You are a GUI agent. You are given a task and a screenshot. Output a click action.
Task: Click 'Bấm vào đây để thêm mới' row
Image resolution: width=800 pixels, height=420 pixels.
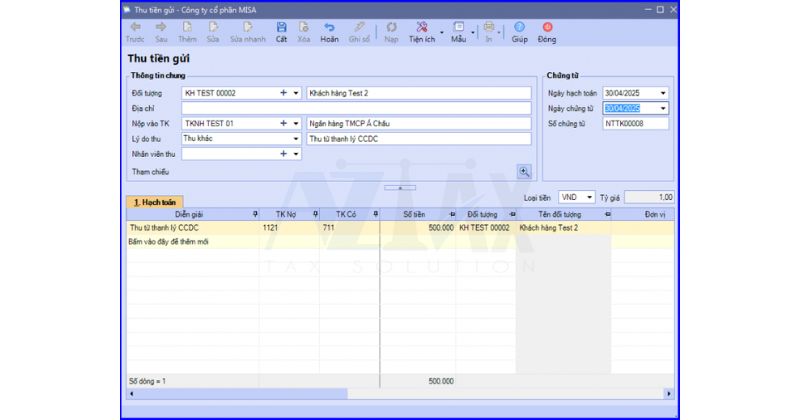pos(170,242)
